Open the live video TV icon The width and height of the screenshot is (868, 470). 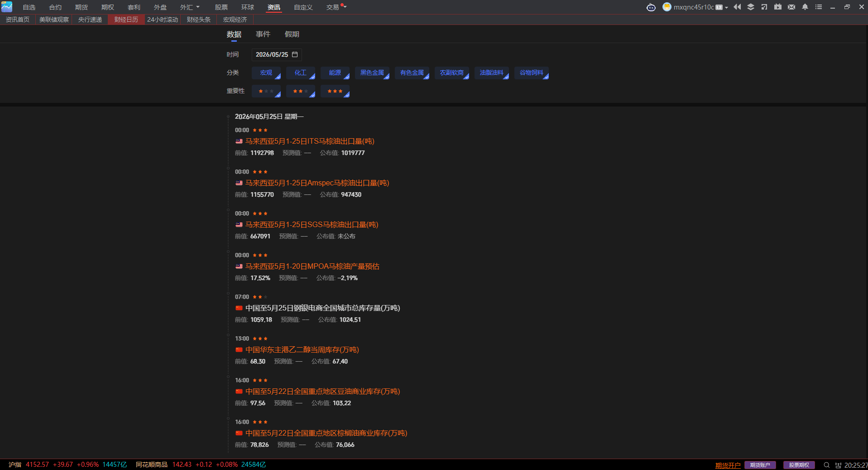778,7
